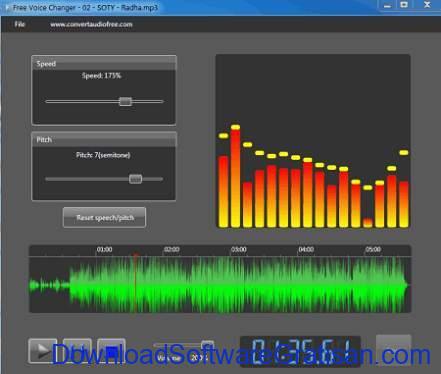Click the volume slider handle
The width and height of the screenshot is (441, 374).
(208, 345)
